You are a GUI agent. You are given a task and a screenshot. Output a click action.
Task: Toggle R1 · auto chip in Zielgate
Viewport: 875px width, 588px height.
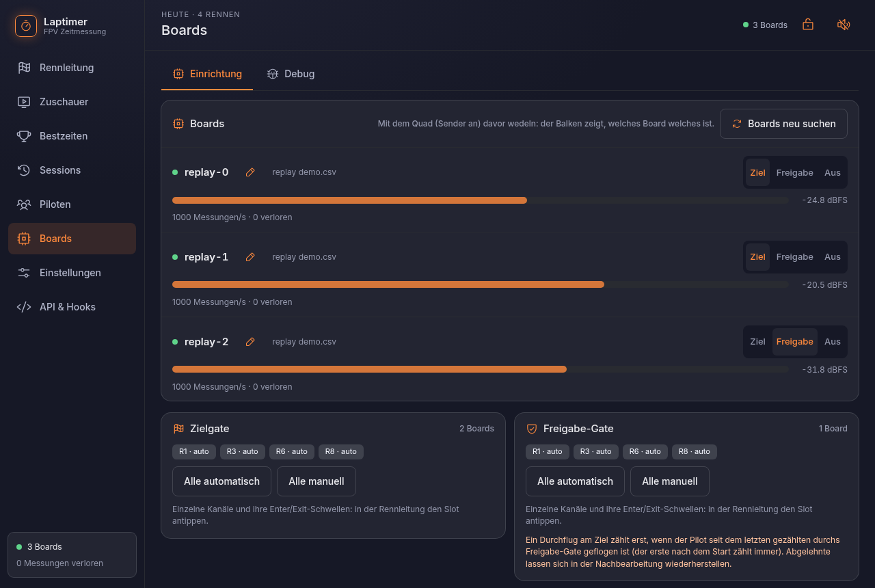(x=194, y=451)
